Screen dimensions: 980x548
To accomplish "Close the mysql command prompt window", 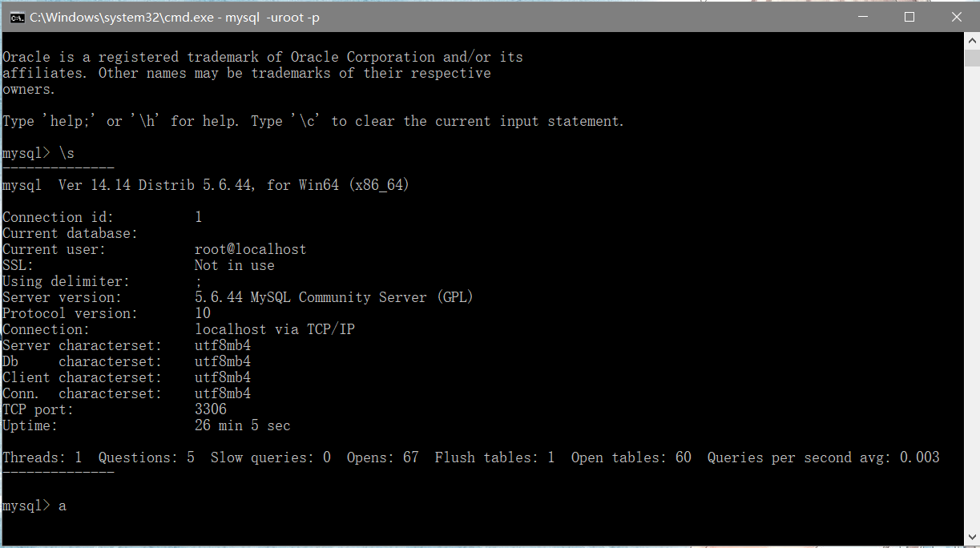I will coord(956,17).
